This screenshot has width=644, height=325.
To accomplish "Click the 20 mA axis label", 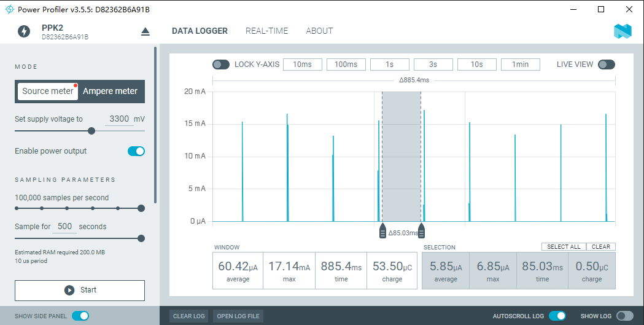I will click(x=195, y=91).
